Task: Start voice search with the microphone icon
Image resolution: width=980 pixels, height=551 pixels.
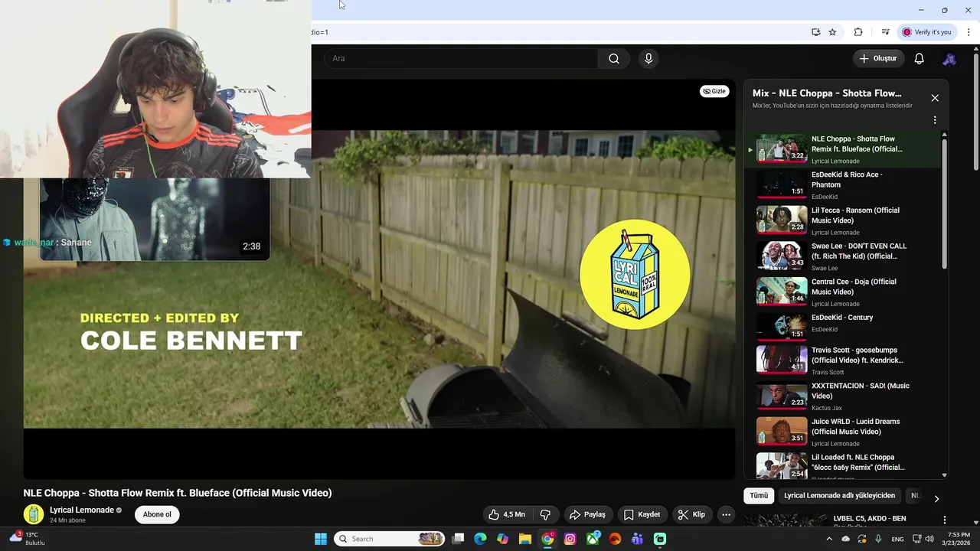Action: pyautogui.click(x=648, y=59)
